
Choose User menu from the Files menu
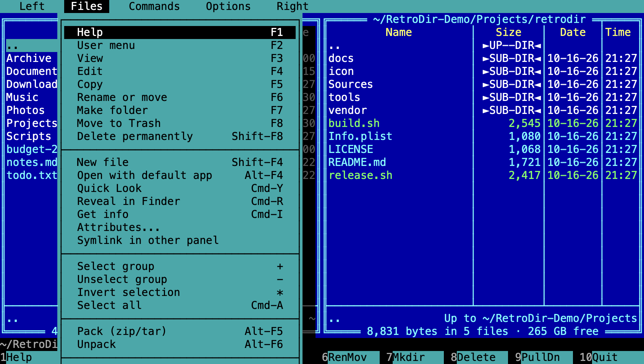pos(180,45)
